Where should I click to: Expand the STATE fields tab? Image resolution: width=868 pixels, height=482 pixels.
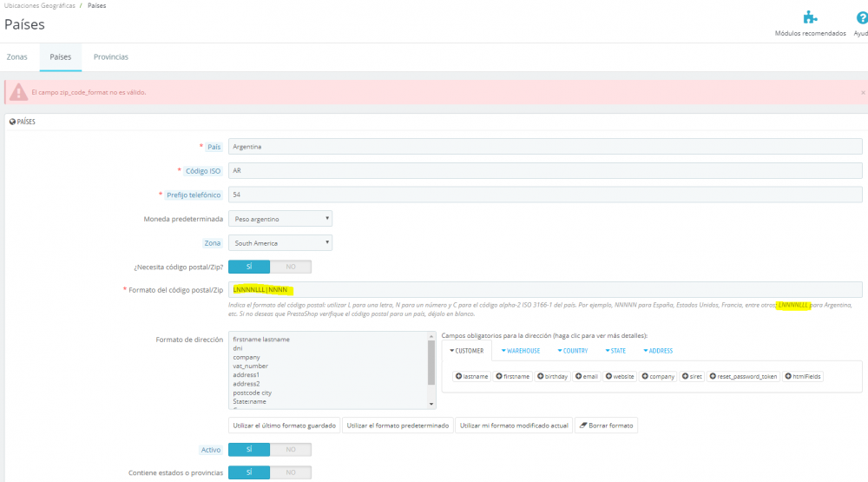tap(615, 351)
